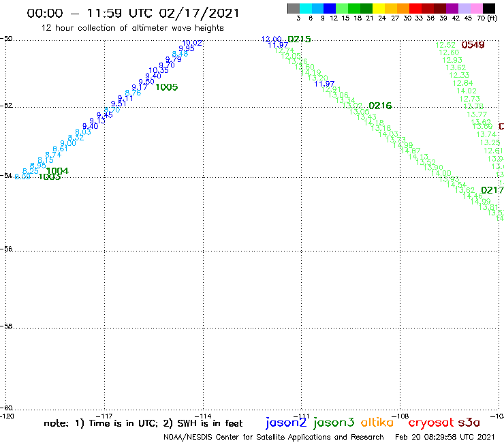504x443 pixels.
Task: Click the pass time label 0216
Action: pyautogui.click(x=380, y=106)
